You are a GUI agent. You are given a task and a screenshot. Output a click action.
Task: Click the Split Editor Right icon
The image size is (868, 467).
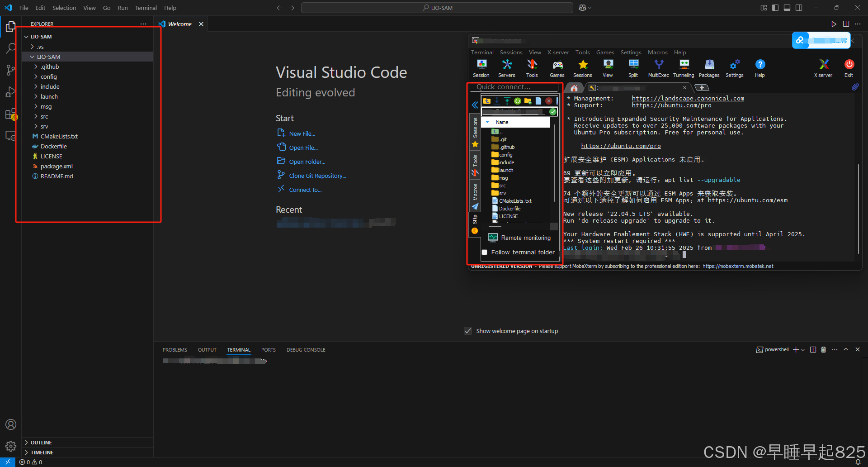(x=846, y=24)
